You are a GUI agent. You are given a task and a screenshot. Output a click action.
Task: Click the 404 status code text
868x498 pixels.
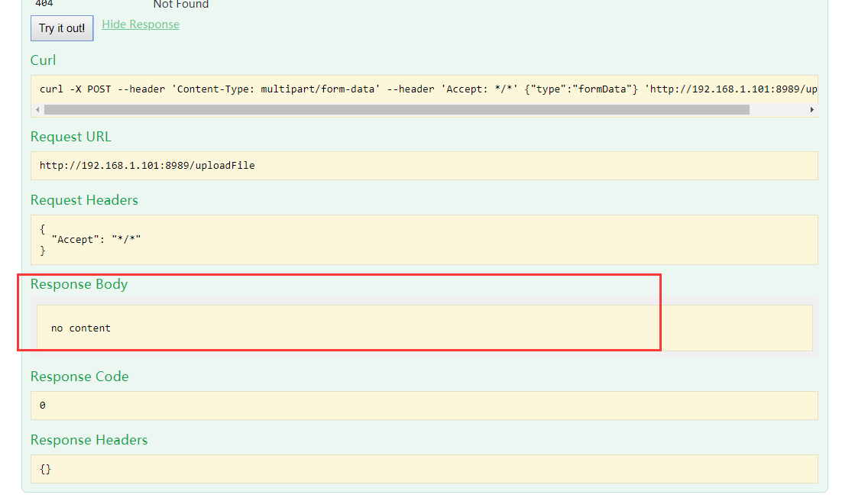(x=43, y=4)
